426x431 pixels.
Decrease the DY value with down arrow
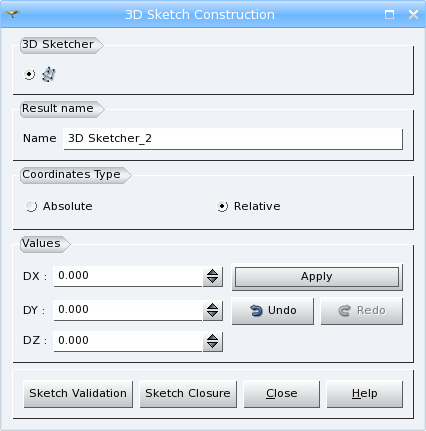pos(212,315)
